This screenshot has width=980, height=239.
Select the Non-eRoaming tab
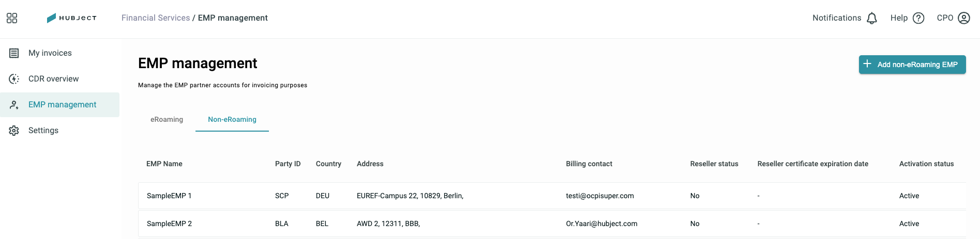click(232, 119)
